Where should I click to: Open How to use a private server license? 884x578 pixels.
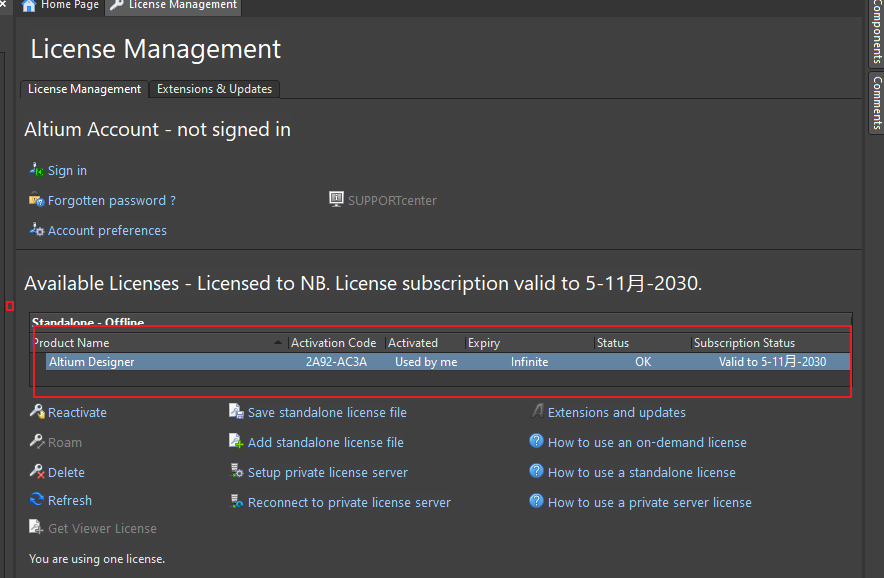tap(649, 502)
